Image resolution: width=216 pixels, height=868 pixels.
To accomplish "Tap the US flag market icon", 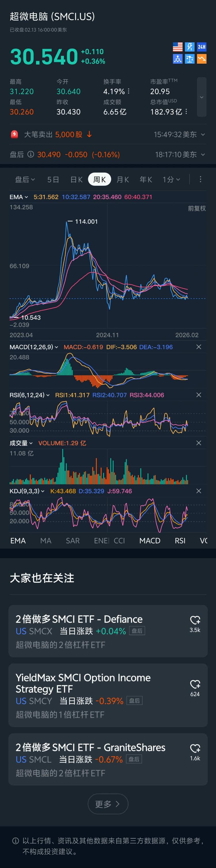I will click(178, 47).
